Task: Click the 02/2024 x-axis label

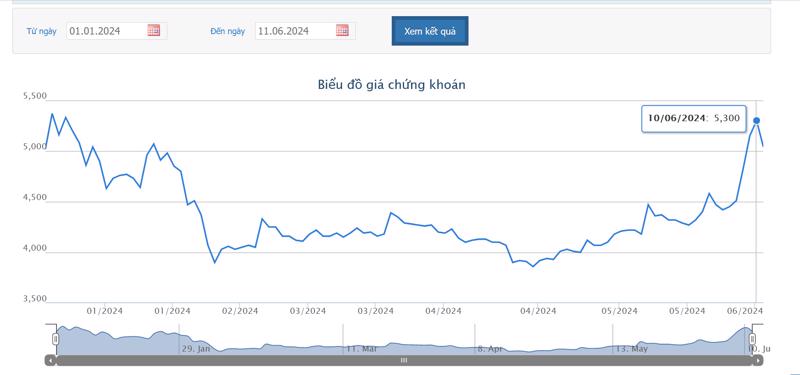Action: (240, 311)
